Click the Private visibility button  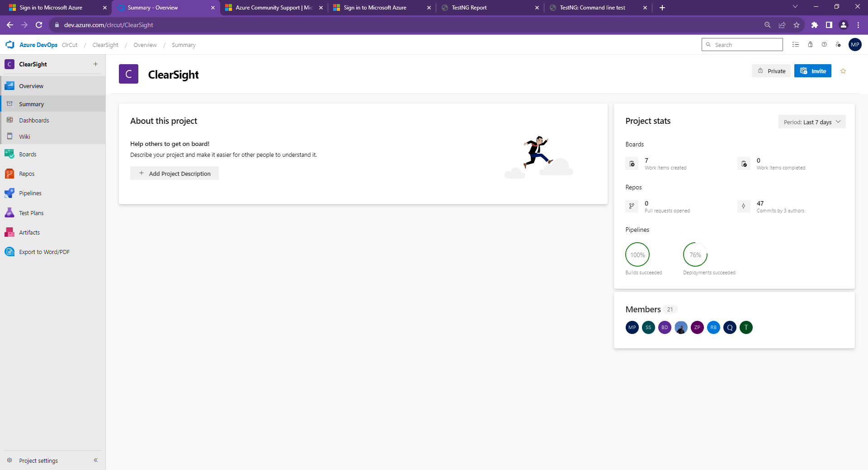[771, 71]
